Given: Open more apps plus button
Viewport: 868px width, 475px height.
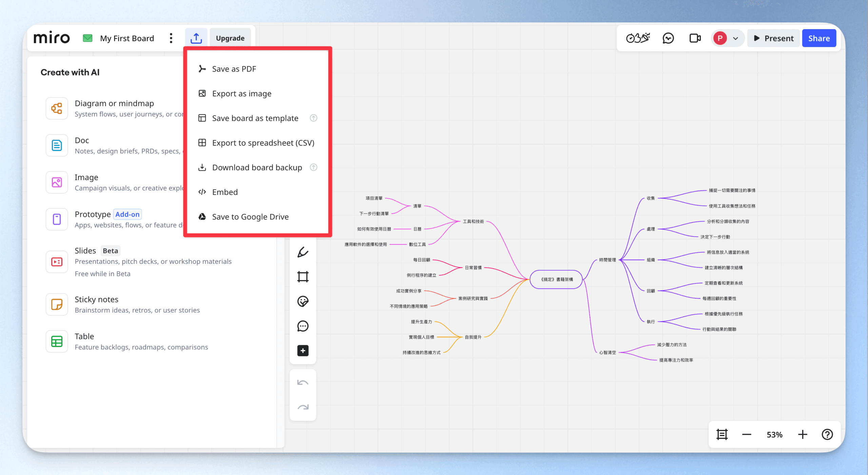Looking at the screenshot, I should (303, 351).
